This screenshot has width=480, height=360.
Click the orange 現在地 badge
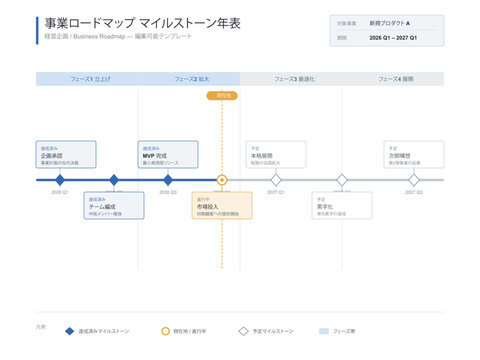coord(222,96)
